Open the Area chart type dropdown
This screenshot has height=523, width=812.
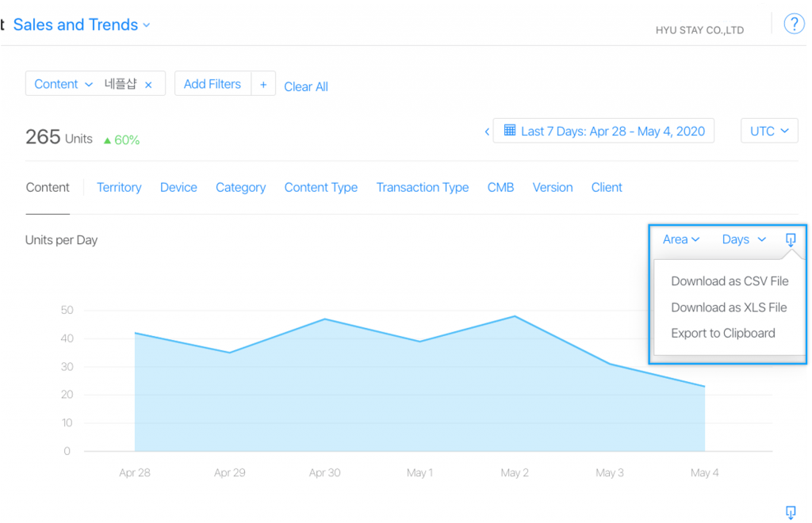click(x=680, y=239)
